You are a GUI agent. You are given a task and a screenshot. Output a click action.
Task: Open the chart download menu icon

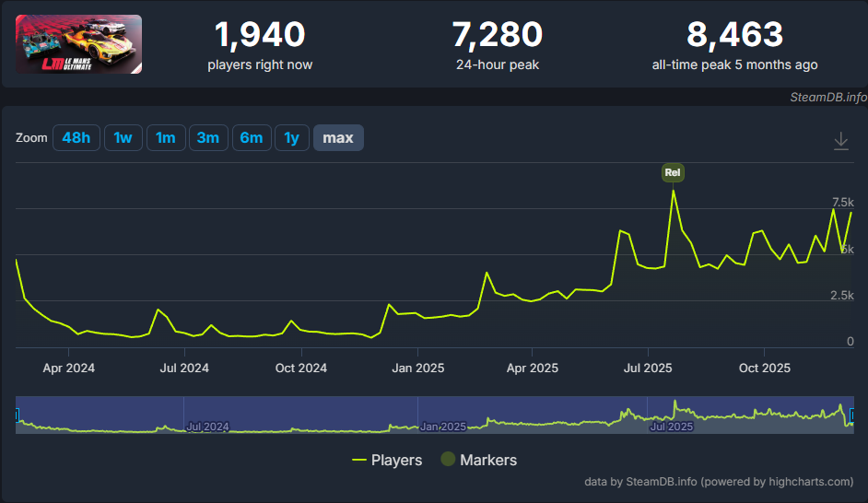tap(840, 141)
